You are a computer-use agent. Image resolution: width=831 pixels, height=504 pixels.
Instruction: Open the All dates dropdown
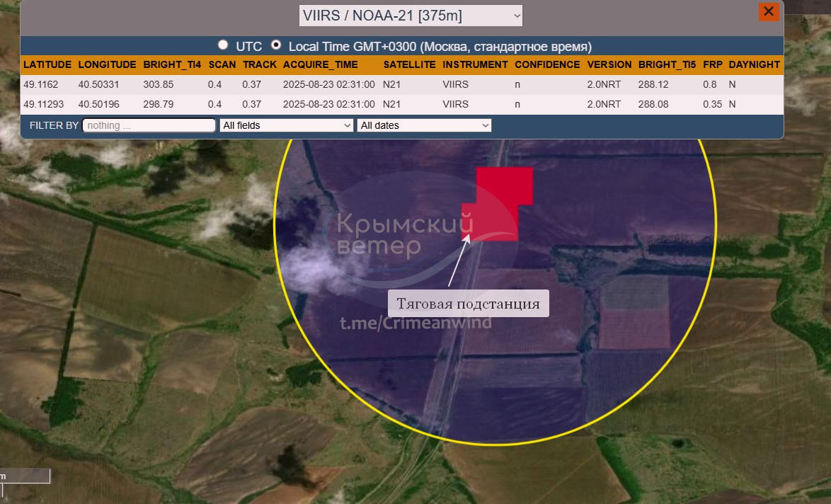[x=424, y=125]
